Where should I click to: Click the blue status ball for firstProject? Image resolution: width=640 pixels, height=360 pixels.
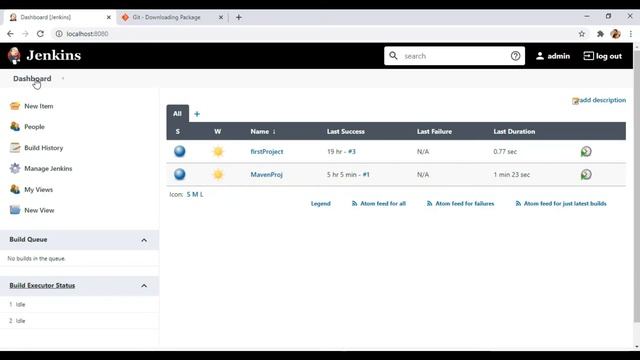[x=180, y=151]
